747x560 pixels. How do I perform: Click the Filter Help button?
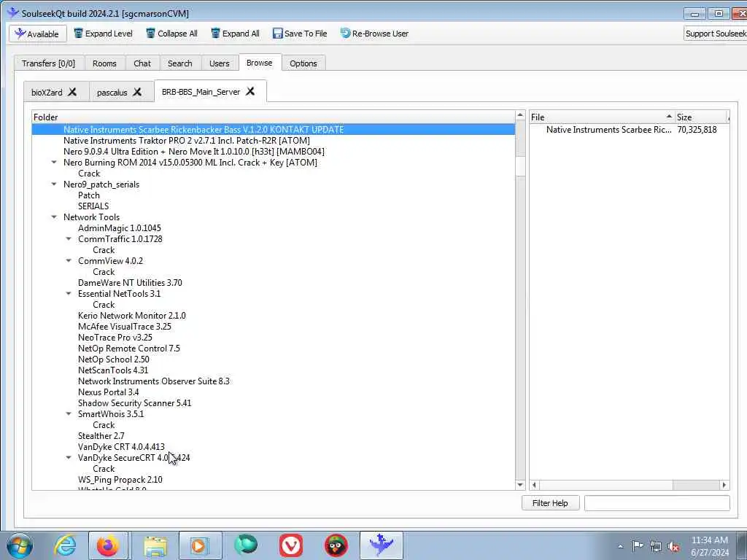[x=550, y=503]
